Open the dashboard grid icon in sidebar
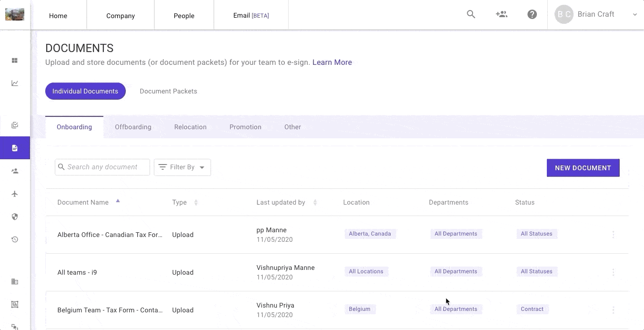Screen dimensions: 644x330 [15, 61]
